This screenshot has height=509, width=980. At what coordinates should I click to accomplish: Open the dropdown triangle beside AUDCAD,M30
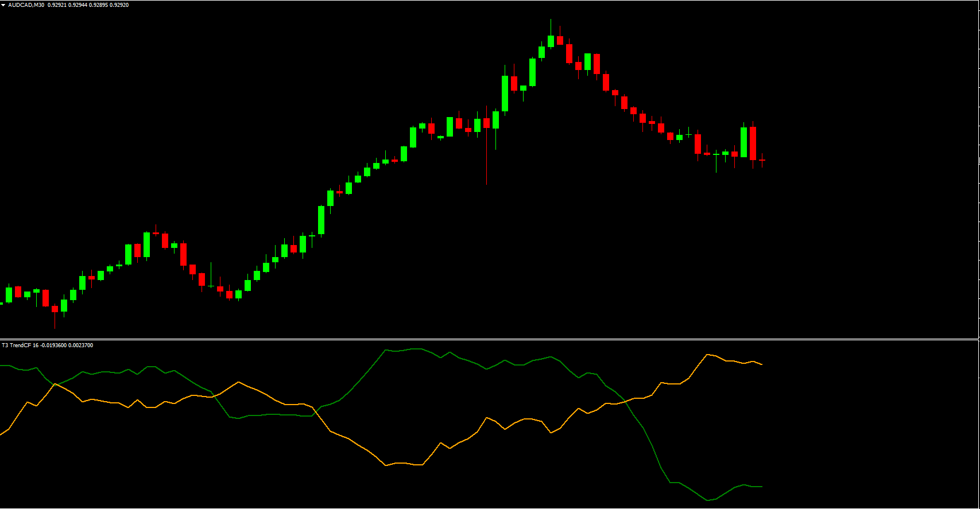[3, 5]
